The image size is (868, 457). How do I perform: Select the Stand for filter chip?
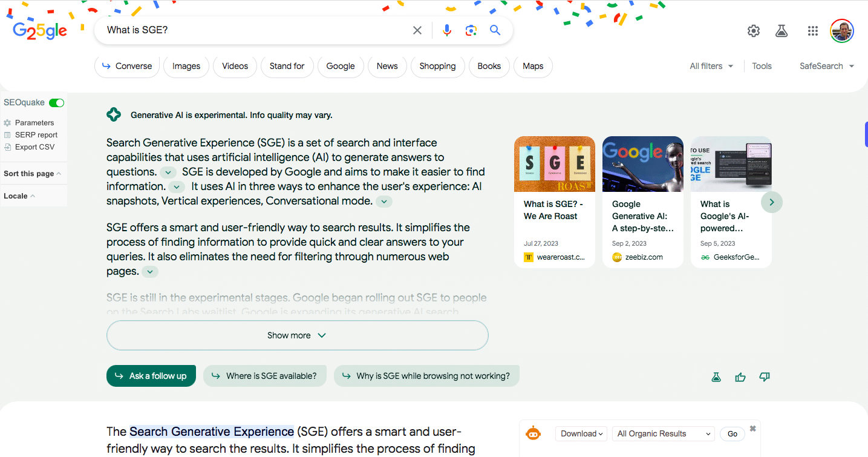click(x=287, y=66)
